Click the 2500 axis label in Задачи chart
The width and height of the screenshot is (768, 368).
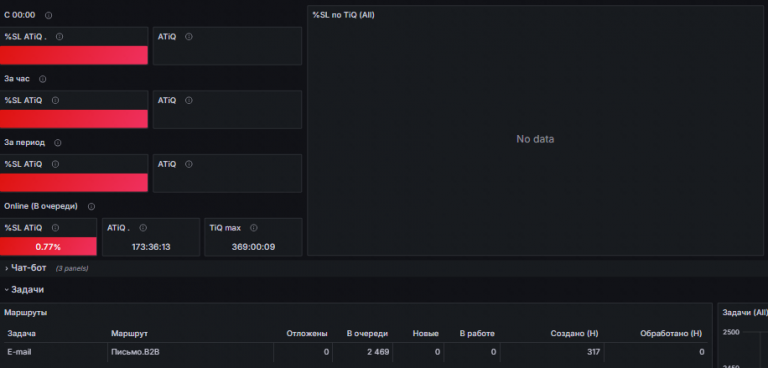pos(731,332)
